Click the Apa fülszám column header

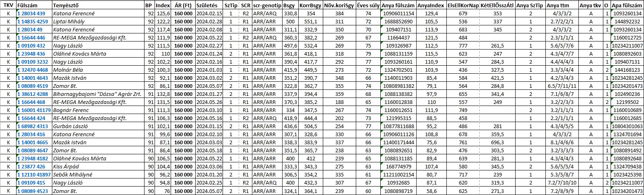click(627, 6)
